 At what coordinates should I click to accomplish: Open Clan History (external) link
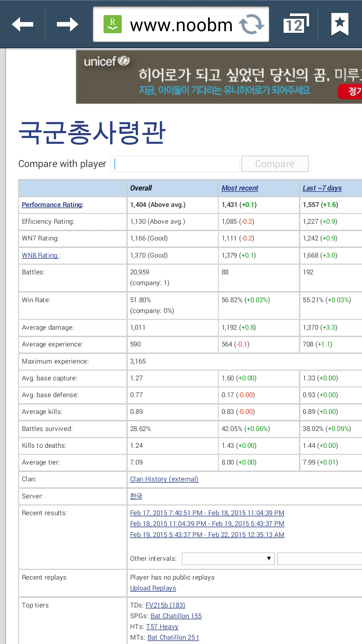point(164,479)
